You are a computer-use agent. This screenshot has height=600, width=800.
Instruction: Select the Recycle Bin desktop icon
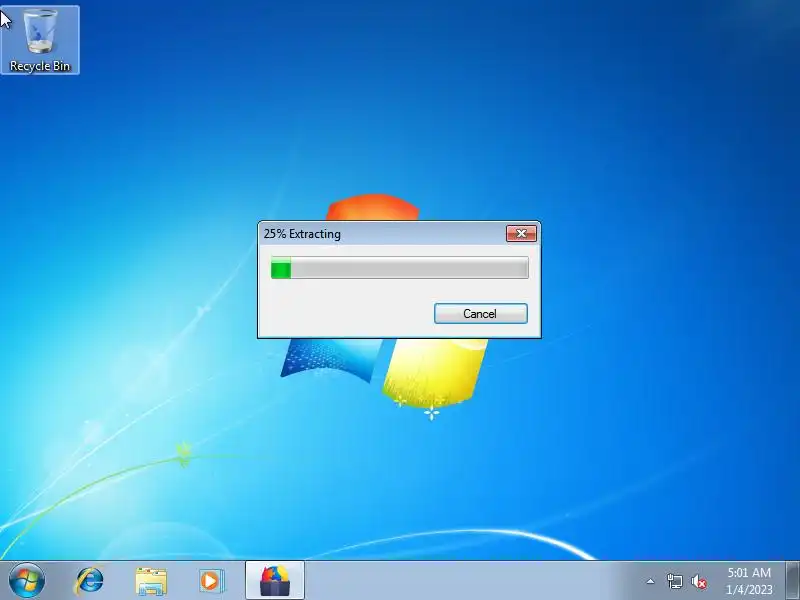tap(40, 40)
